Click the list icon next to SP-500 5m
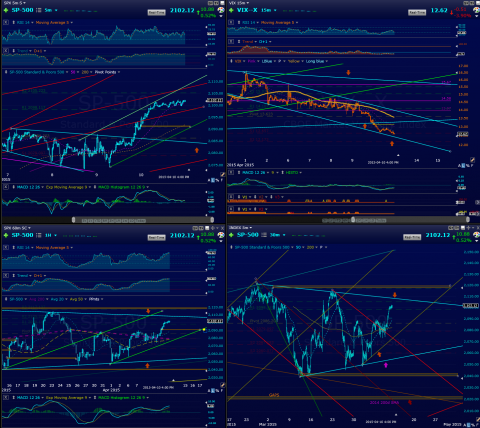480x428 pixels. point(39,10)
